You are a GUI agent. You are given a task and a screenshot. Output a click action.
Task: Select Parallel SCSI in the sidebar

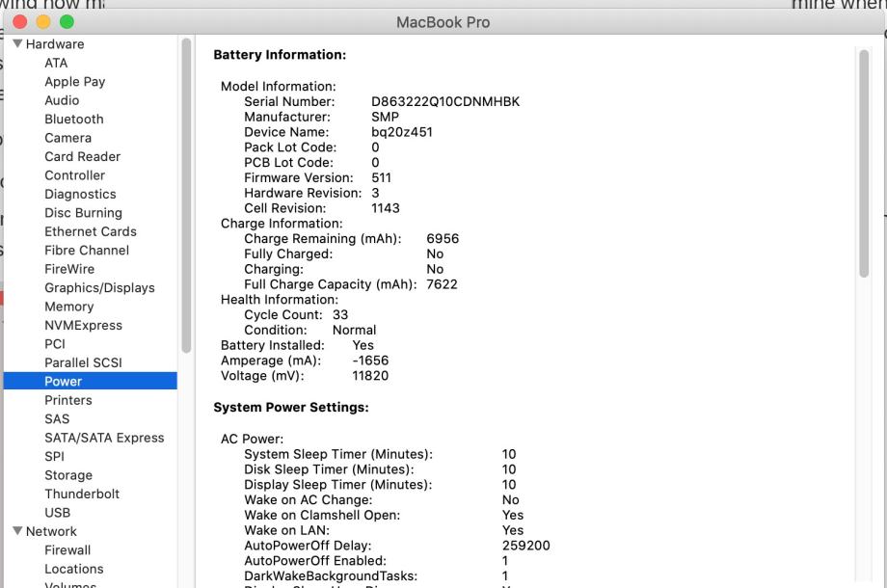(x=83, y=362)
